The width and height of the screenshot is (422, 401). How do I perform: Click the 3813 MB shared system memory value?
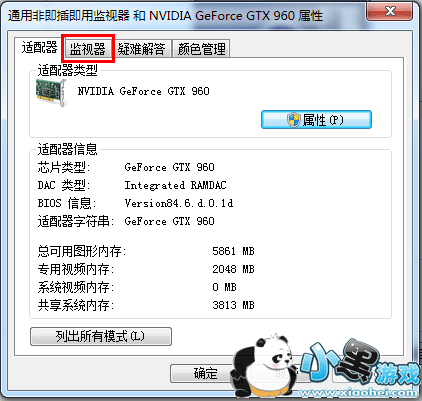pos(233,305)
